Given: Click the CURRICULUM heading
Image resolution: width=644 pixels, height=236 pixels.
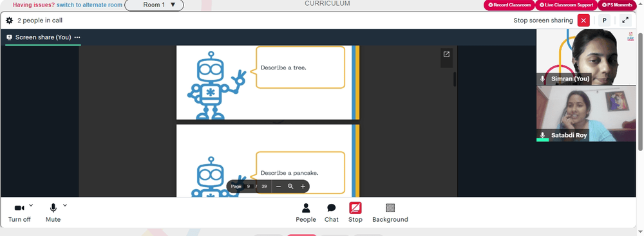Looking at the screenshot, I should tap(327, 3).
